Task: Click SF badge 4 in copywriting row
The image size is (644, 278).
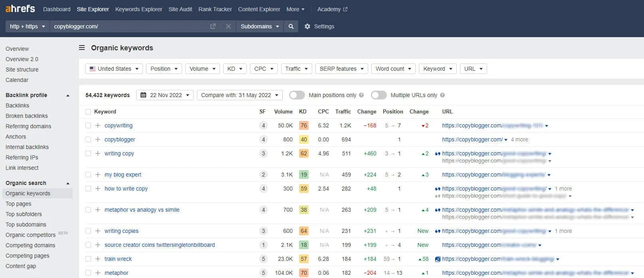Action: pyautogui.click(x=263, y=125)
